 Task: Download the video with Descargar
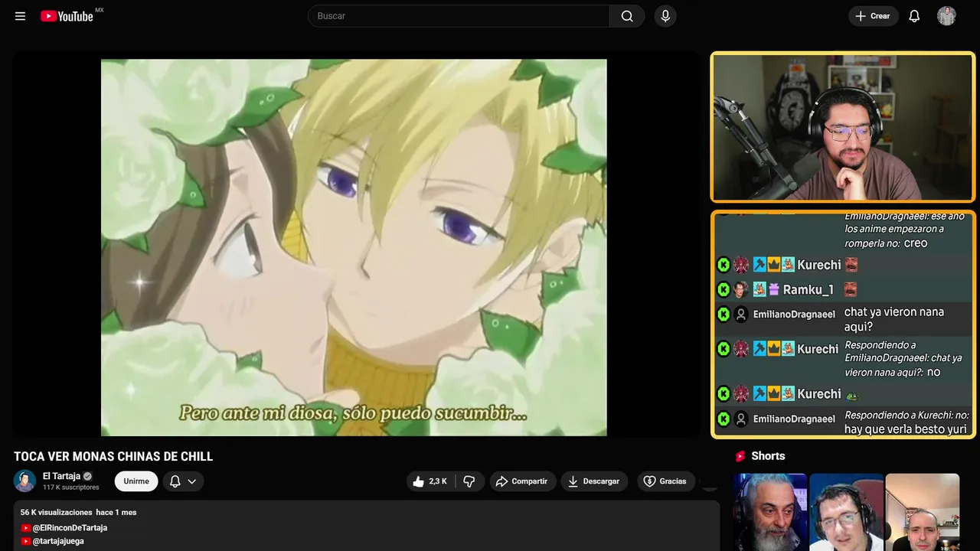click(x=594, y=481)
